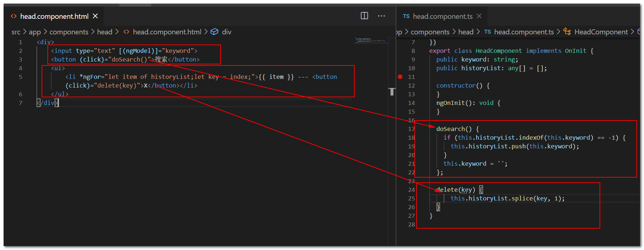
Task: Click the 'if (this.historyList.indexOf' condition line
Action: (x=534, y=137)
